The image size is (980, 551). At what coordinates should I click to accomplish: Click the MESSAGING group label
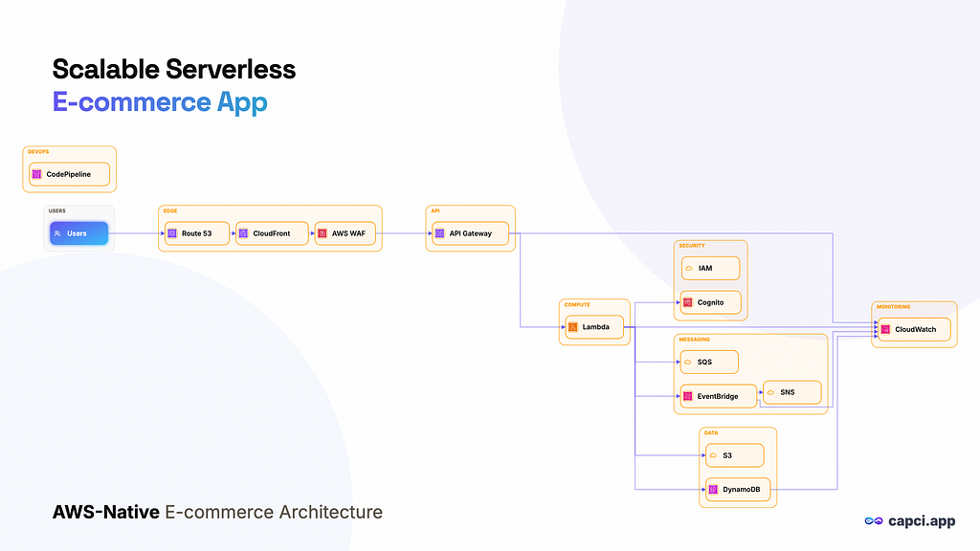[x=695, y=340]
